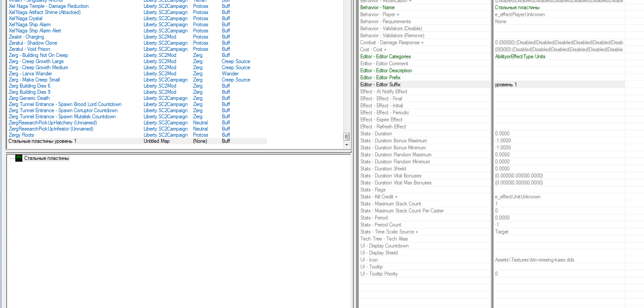
Task: Select 'Effect - Effect - Periodic' field
Action: point(384,113)
